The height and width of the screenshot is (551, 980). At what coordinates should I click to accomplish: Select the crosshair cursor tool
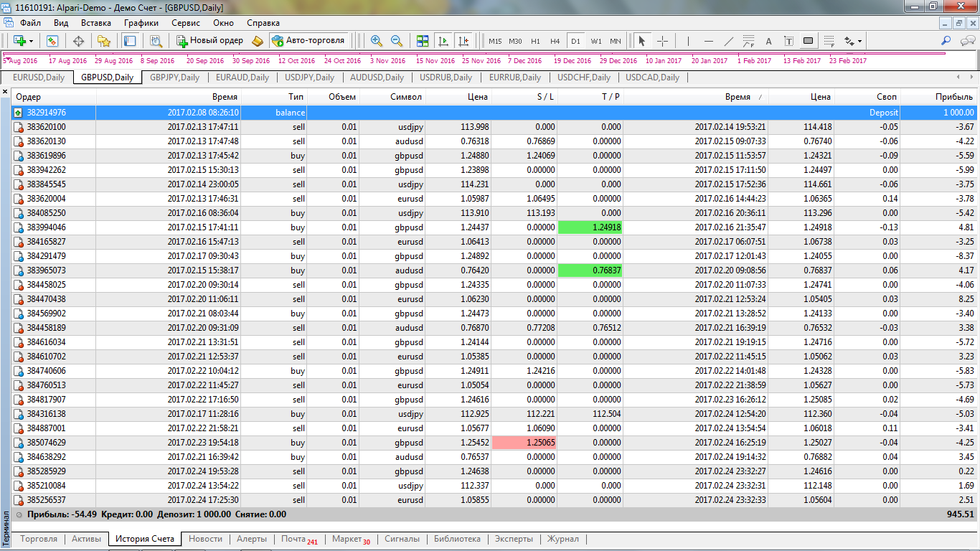click(662, 41)
